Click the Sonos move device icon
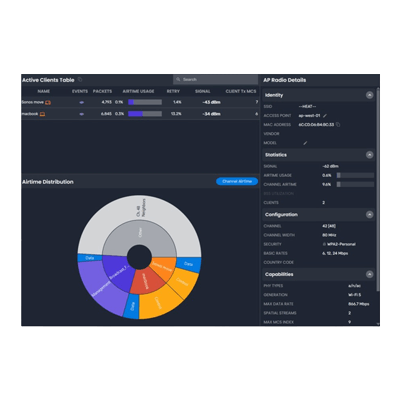The height and width of the screenshot is (400, 400). [x=48, y=102]
